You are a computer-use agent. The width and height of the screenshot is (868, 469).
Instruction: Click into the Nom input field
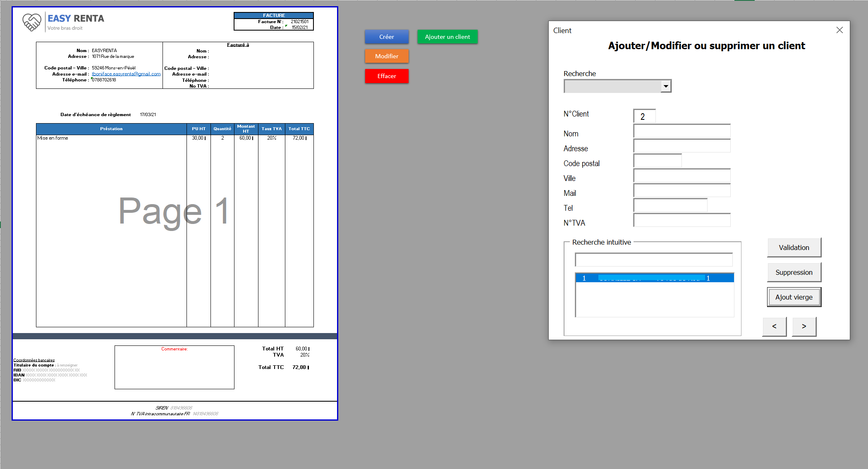pyautogui.click(x=681, y=132)
